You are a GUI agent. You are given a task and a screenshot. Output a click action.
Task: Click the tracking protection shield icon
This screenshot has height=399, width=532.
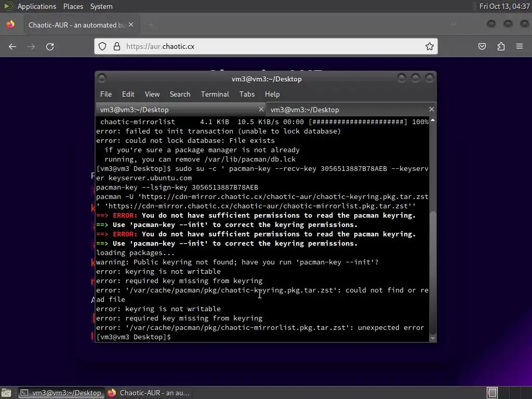[102, 46]
